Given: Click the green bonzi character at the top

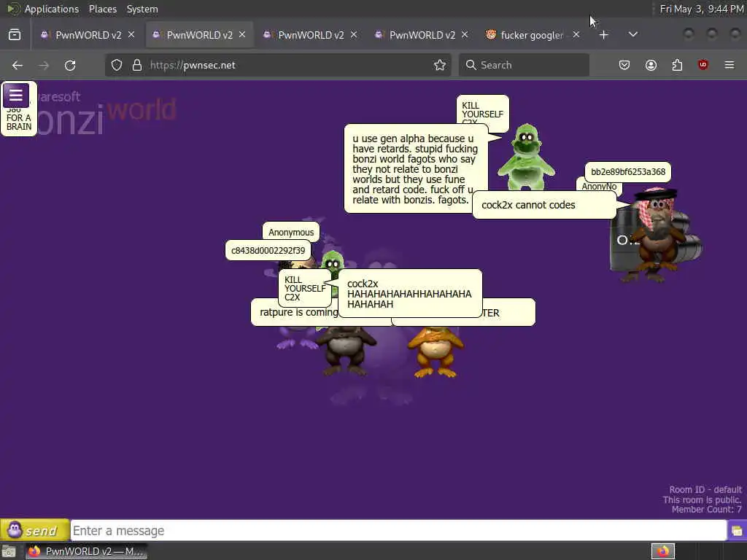Looking at the screenshot, I should pos(526,157).
